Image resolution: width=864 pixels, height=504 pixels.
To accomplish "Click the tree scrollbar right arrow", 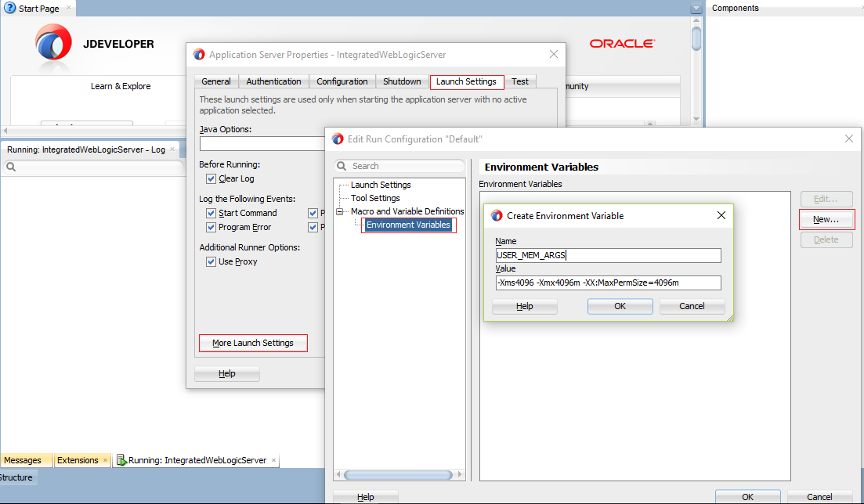I will 460,475.
